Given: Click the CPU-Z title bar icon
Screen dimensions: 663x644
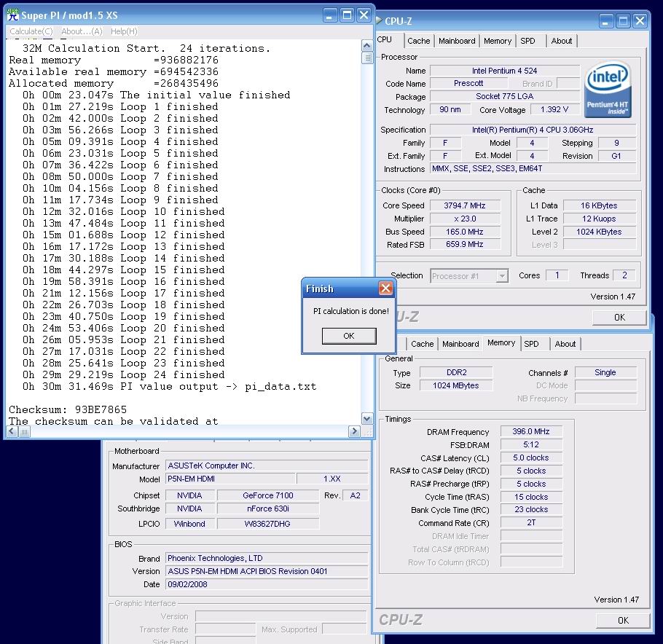Looking at the screenshot, I should coord(379,20).
